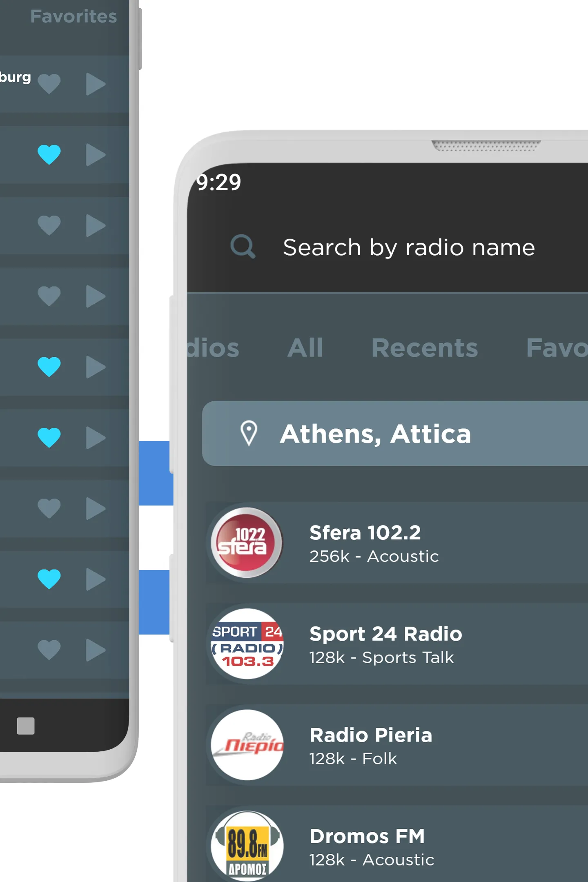Favorite the station ending in 'burg'

point(49,84)
